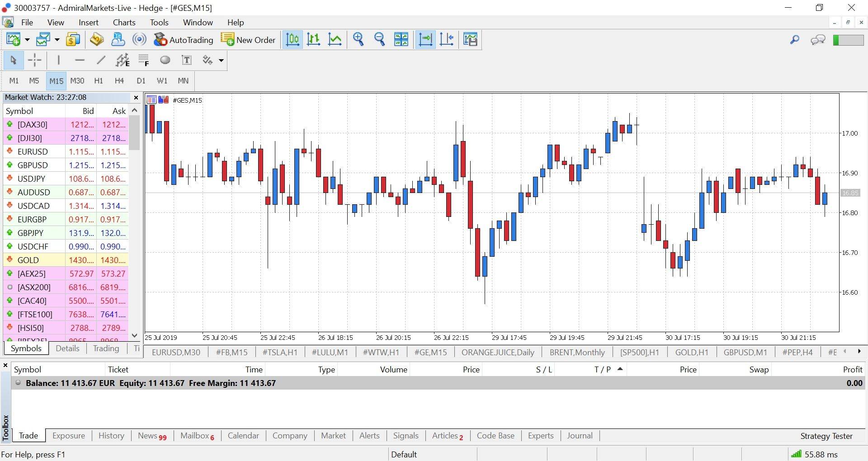Screen dimensions: 868x461
Task: Select the crosshair cursor tool
Action: click(x=34, y=60)
